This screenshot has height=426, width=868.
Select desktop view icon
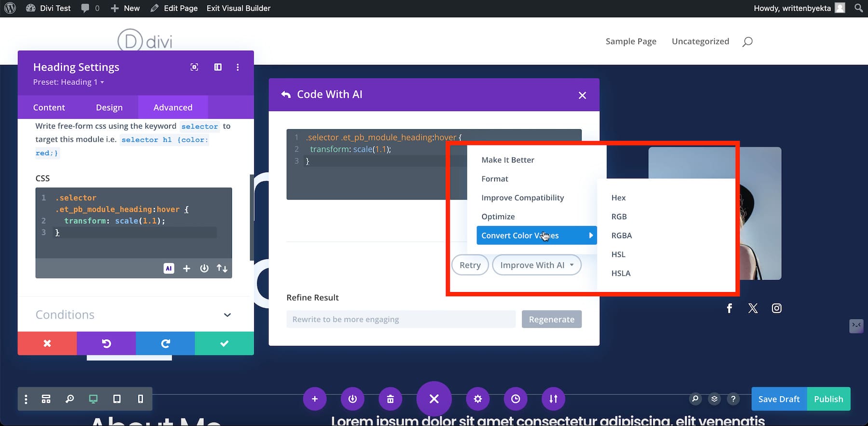pyautogui.click(x=93, y=399)
